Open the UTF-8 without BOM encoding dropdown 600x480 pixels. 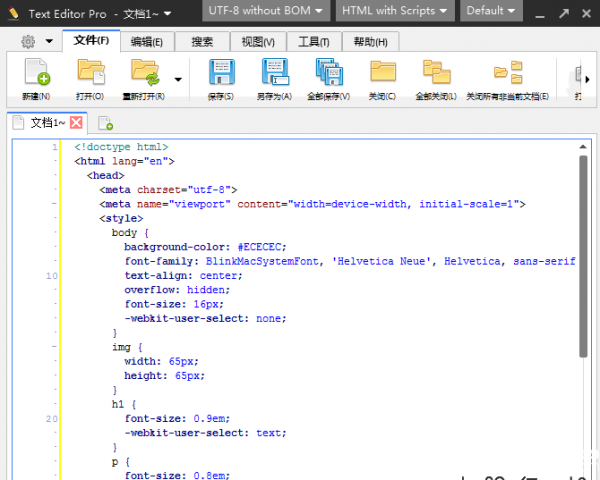coord(266,10)
